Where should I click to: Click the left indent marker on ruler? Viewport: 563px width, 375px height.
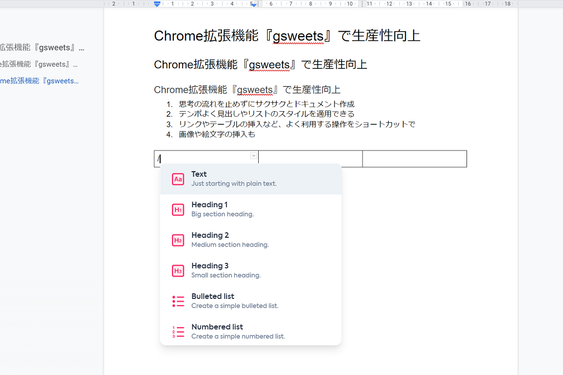click(x=157, y=4)
